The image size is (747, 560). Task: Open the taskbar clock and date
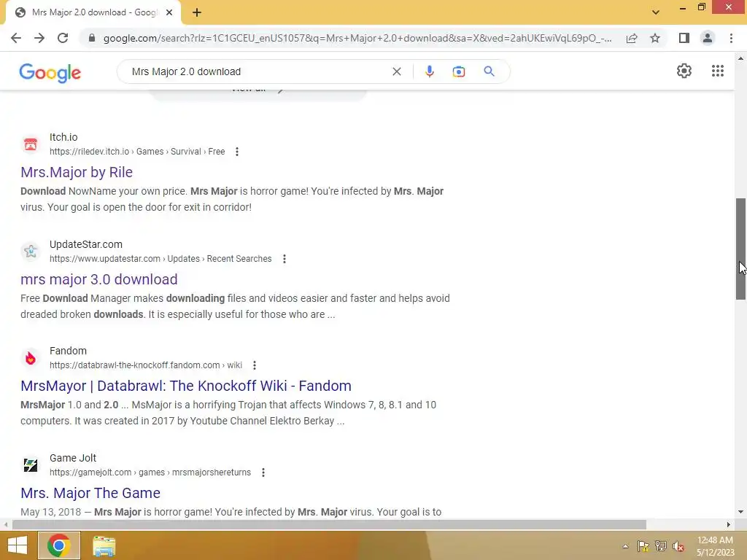pyautogui.click(x=715, y=546)
